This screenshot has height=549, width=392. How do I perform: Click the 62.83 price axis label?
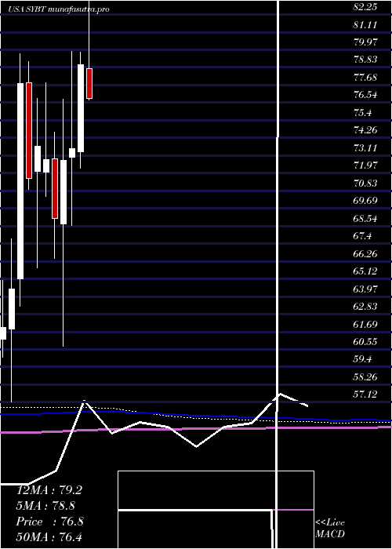(x=365, y=307)
